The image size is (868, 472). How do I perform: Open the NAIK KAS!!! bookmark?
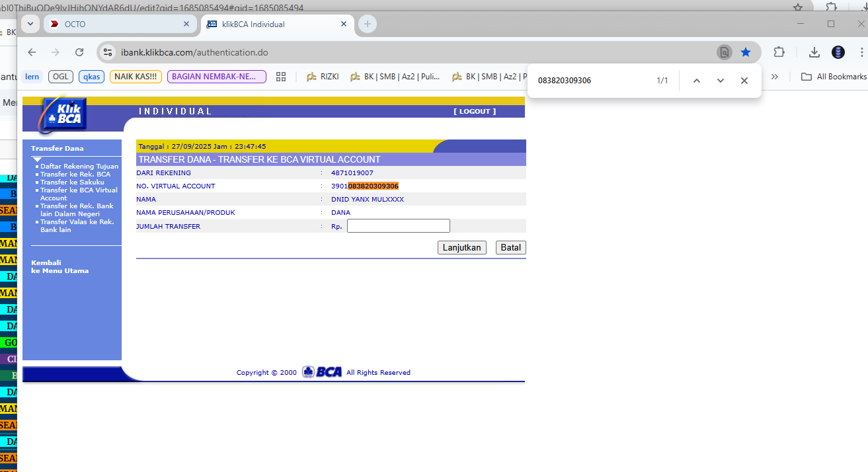pos(136,77)
